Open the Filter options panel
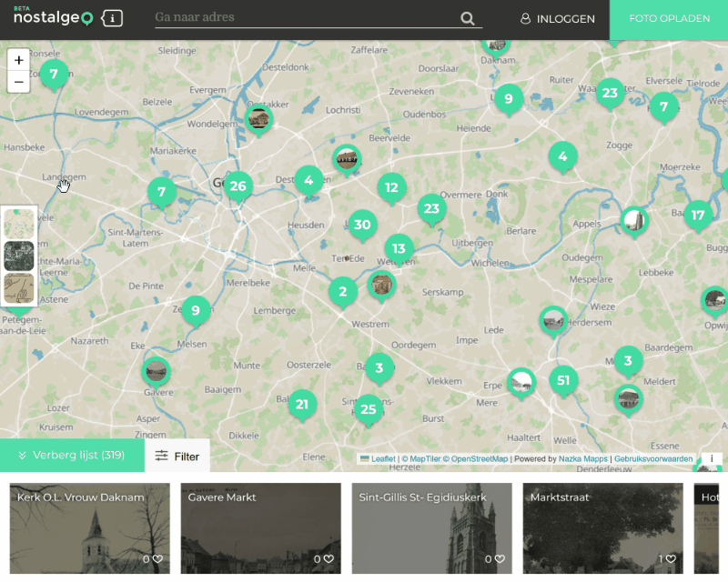This screenshot has height=582, width=728. pos(177,456)
